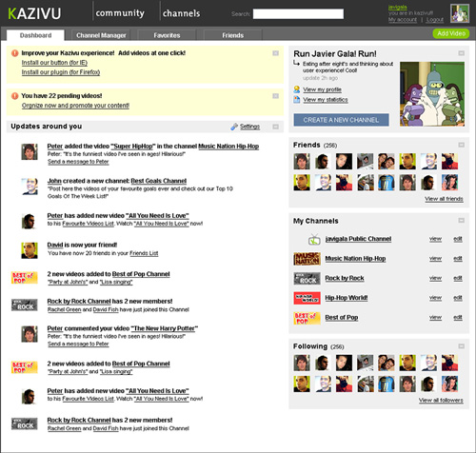The image size is (476, 453).
Task: Click View my statistics link
Action: 326,100
